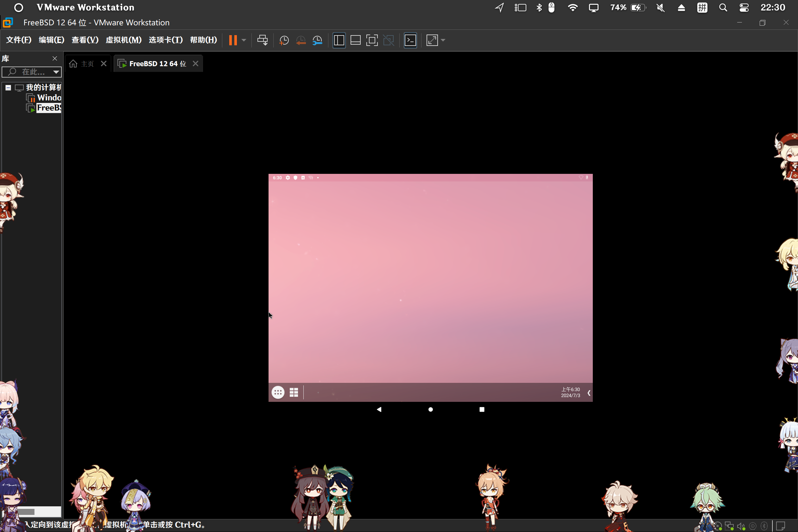Viewport: 798px width, 532px height.
Task: Click the 22:30 clock in top bar
Action: [x=773, y=8]
